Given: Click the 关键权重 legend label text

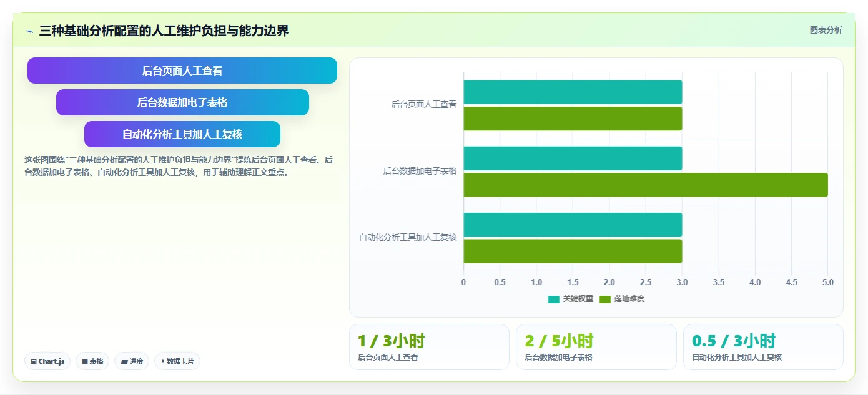Looking at the screenshot, I should [578, 300].
